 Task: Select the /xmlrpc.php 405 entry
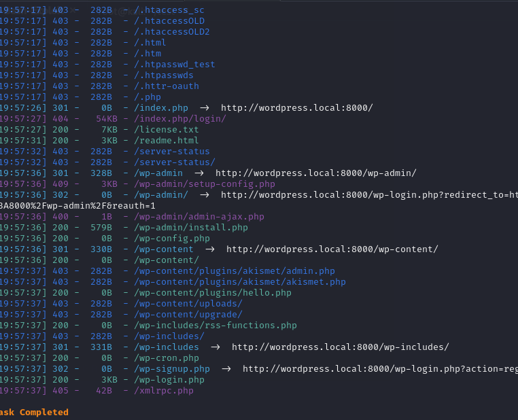[x=164, y=391]
